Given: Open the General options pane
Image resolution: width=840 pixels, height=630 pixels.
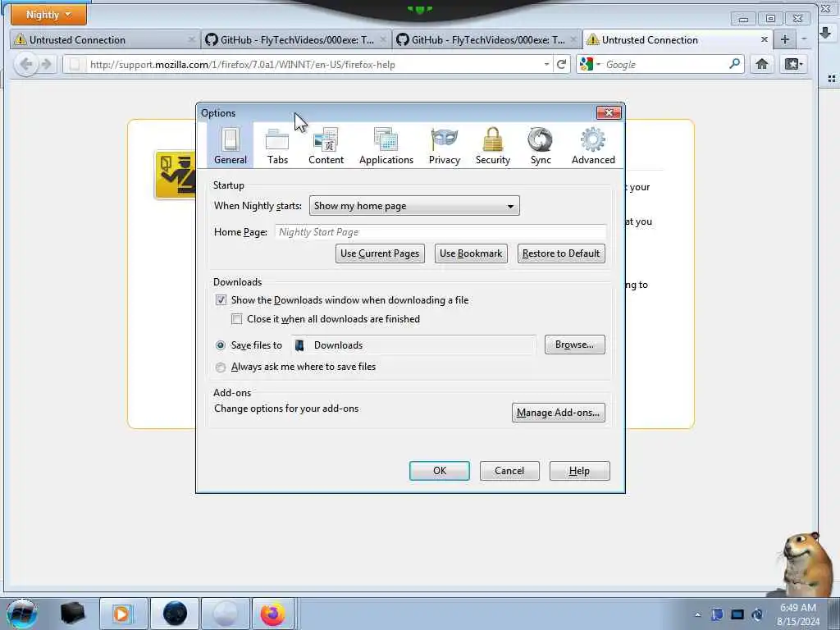Looking at the screenshot, I should 231,146.
